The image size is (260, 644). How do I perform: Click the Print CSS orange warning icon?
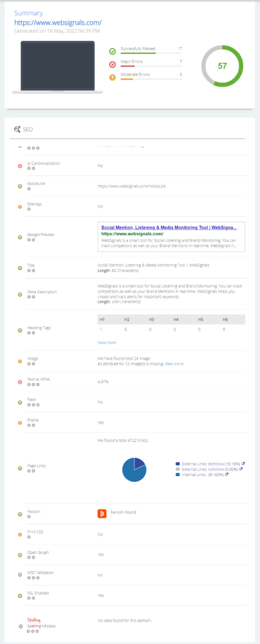pos(20,535)
